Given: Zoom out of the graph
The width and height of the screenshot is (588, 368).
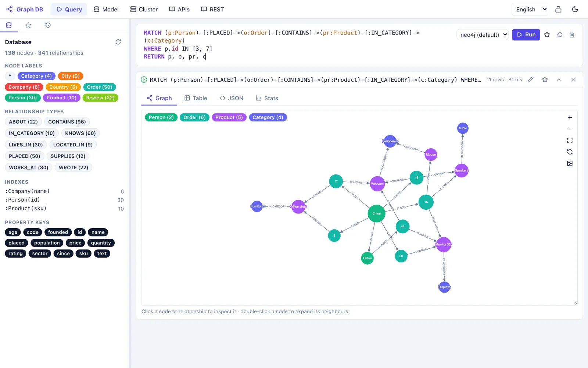Looking at the screenshot, I should 570,129.
